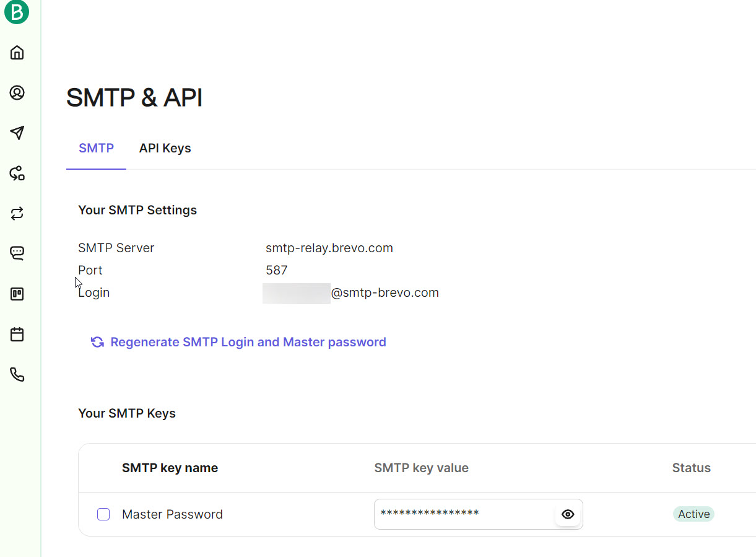Open the Automations sidebar icon
Image resolution: width=756 pixels, height=557 pixels.
[x=17, y=173]
